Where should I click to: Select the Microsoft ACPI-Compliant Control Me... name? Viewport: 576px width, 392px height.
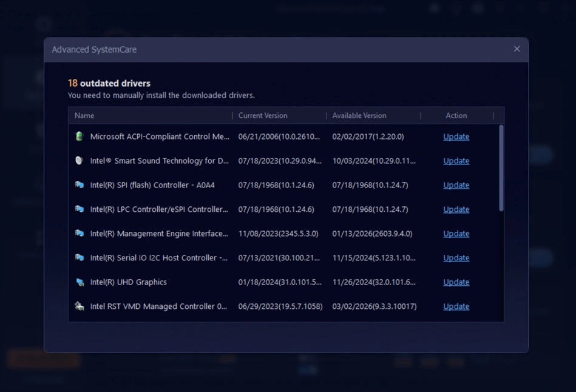coord(160,137)
